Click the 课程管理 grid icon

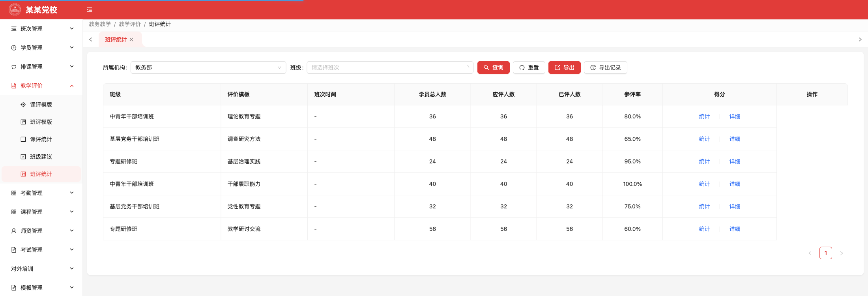[14, 212]
